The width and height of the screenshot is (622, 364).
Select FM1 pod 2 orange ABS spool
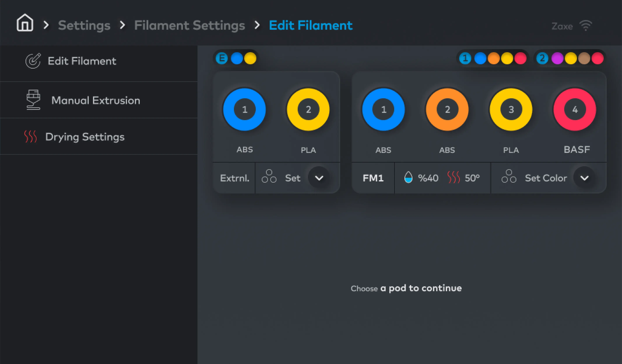click(447, 109)
